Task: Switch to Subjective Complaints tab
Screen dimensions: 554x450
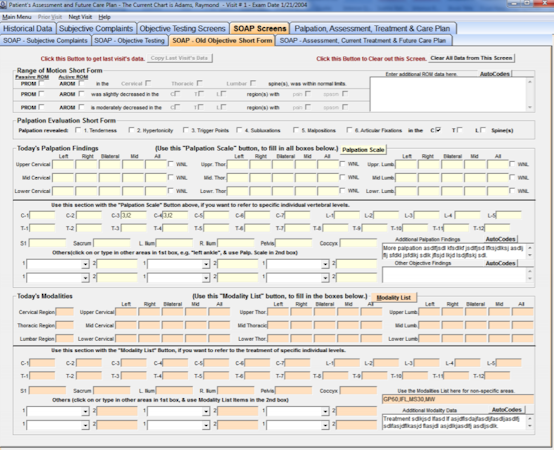Action: coord(96,29)
